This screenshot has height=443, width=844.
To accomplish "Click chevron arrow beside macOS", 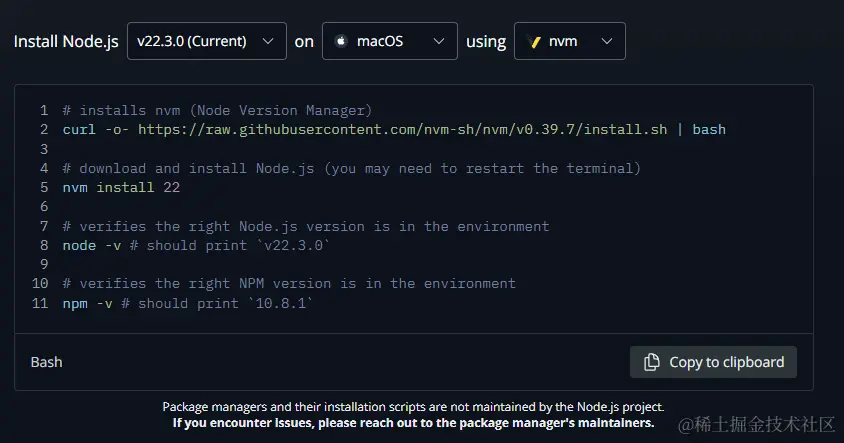I will (438, 42).
